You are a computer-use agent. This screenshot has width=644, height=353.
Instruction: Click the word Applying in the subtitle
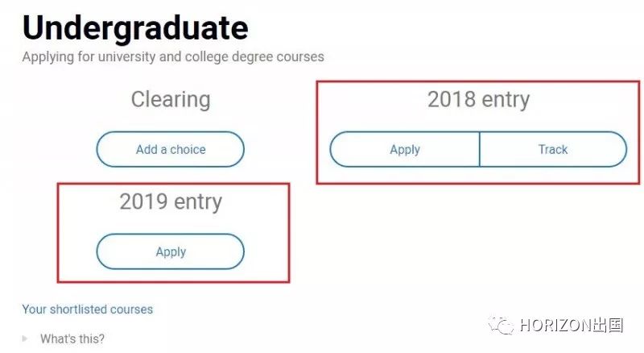[48, 56]
